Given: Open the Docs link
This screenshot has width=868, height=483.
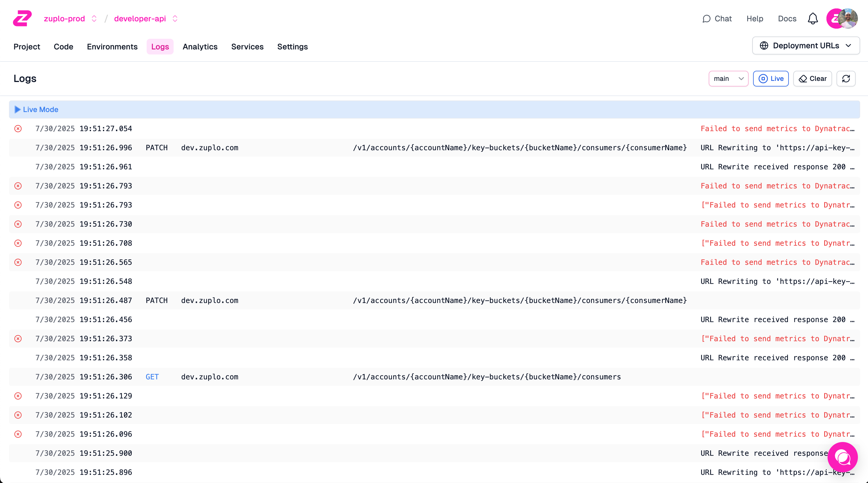Looking at the screenshot, I should tap(787, 19).
